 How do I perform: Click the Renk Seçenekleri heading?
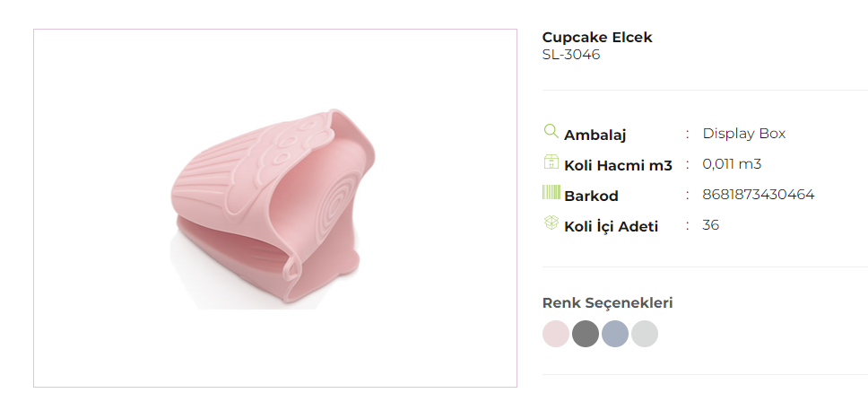(x=607, y=302)
